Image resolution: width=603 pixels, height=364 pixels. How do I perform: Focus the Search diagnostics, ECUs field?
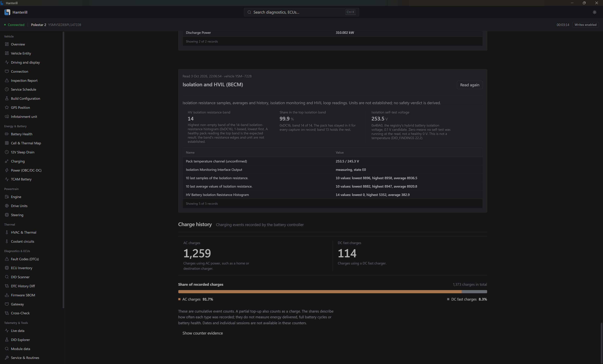(301, 12)
